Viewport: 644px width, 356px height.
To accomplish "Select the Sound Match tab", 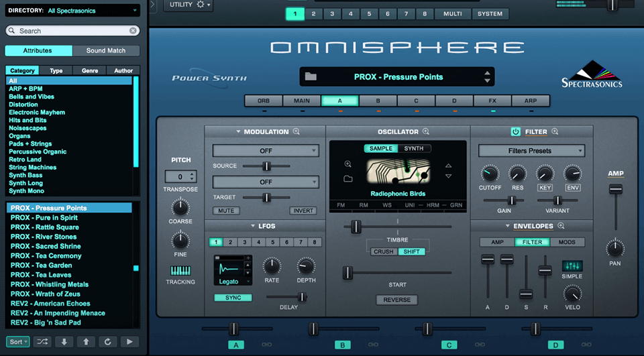I will [x=106, y=50].
